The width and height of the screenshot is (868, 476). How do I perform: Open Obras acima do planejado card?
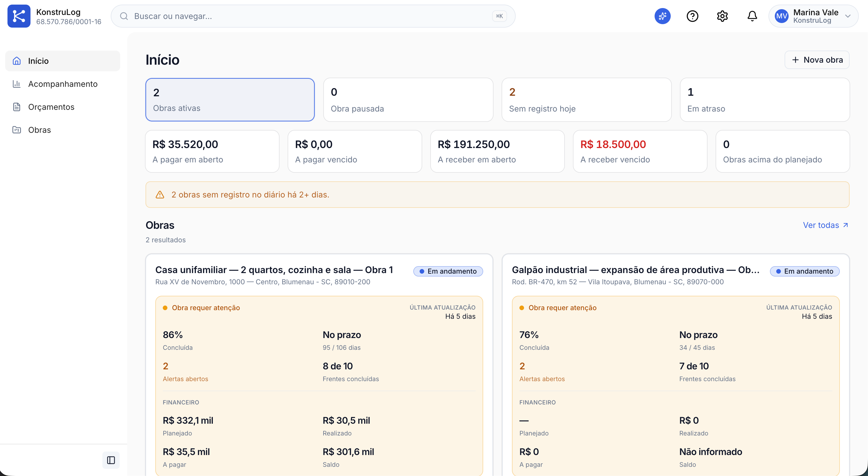(782, 151)
